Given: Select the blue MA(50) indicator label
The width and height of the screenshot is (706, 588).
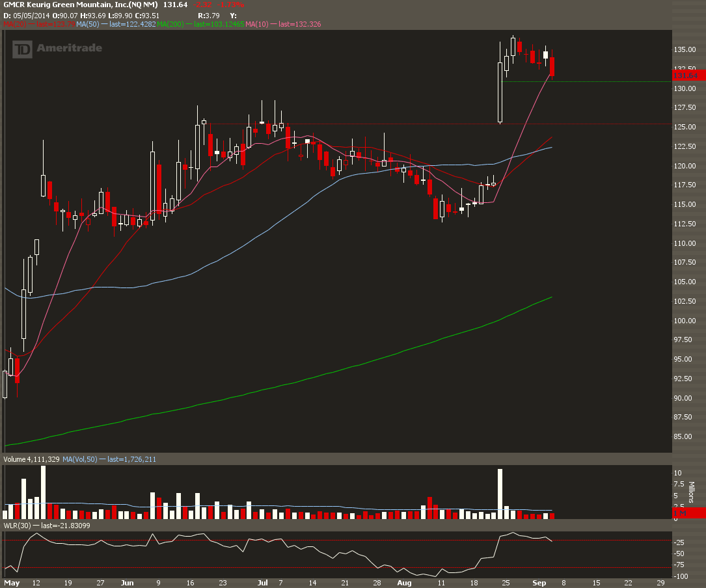Looking at the screenshot, I should [87, 24].
